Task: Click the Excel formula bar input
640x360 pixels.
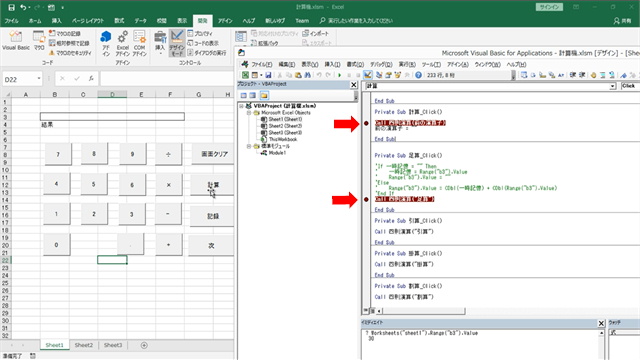Action: pos(167,78)
